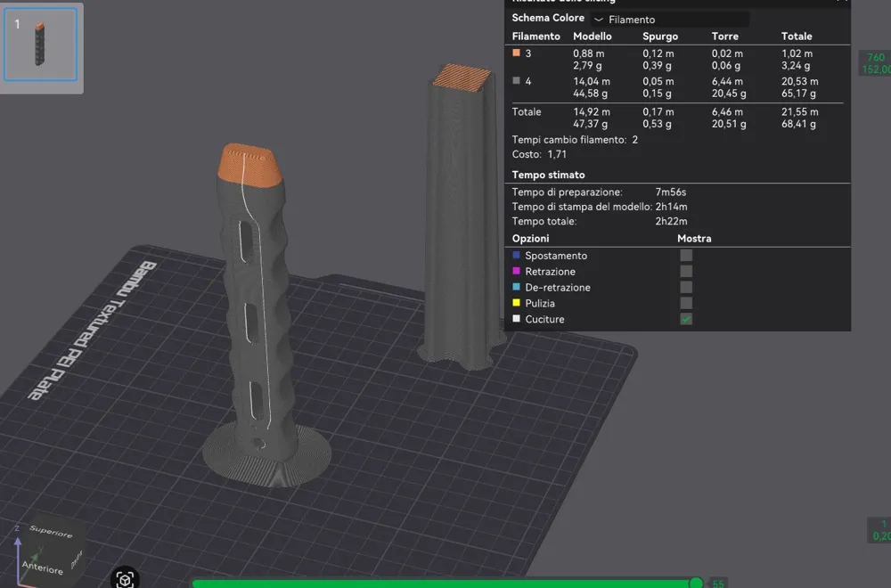The image size is (891, 588).
Task: Uncheck the Cuciture display checkbox
Action: 686,319
